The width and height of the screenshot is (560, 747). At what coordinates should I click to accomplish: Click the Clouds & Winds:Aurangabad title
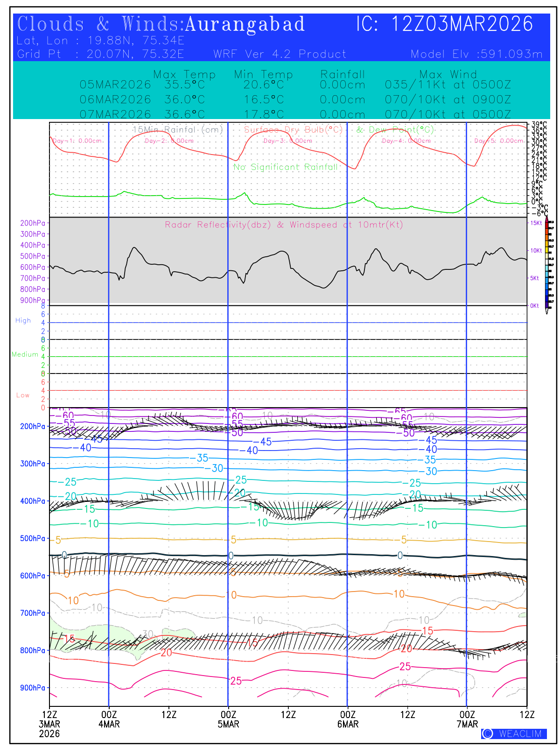[x=161, y=24]
